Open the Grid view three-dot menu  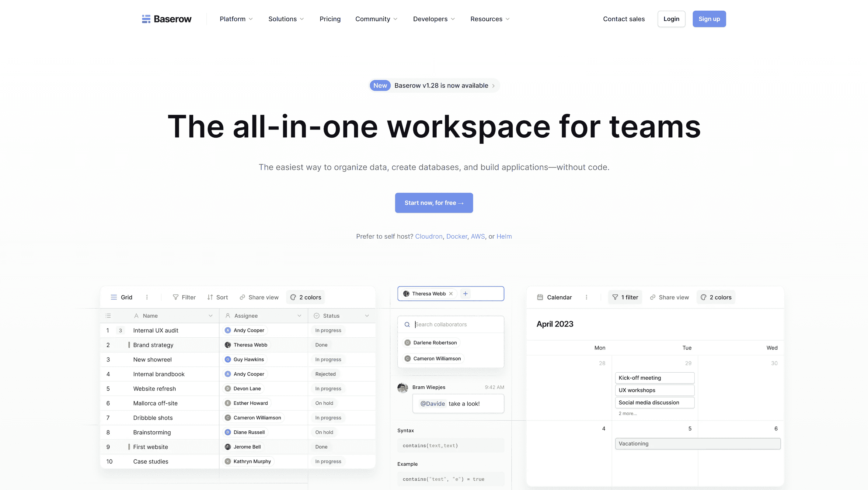(147, 297)
